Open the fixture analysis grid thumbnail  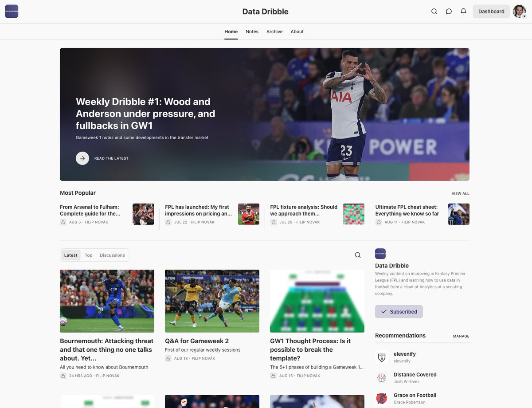pyautogui.click(x=354, y=214)
